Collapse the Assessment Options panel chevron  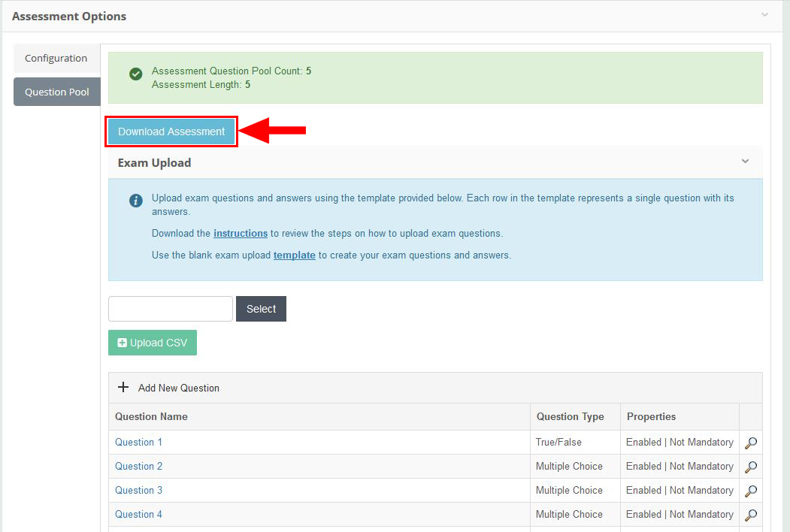[764, 15]
